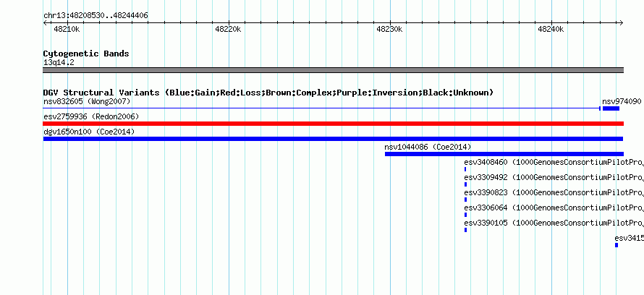Click the 13q14.2 band label
644x295 pixels.
tap(59, 63)
